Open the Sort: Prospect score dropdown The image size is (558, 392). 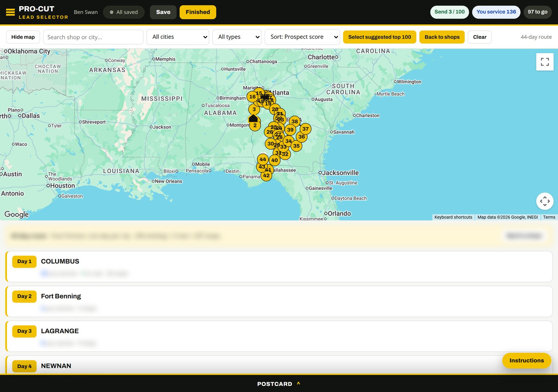[x=302, y=37]
